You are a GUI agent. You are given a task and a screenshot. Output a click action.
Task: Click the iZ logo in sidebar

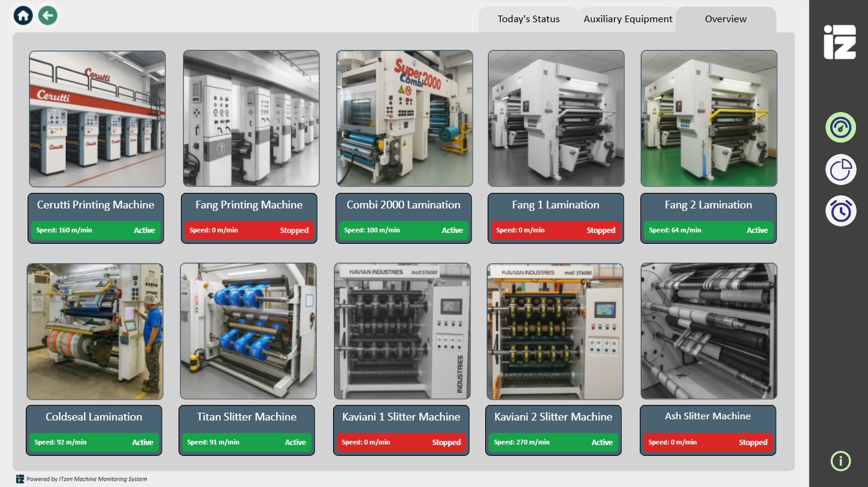coord(839,43)
